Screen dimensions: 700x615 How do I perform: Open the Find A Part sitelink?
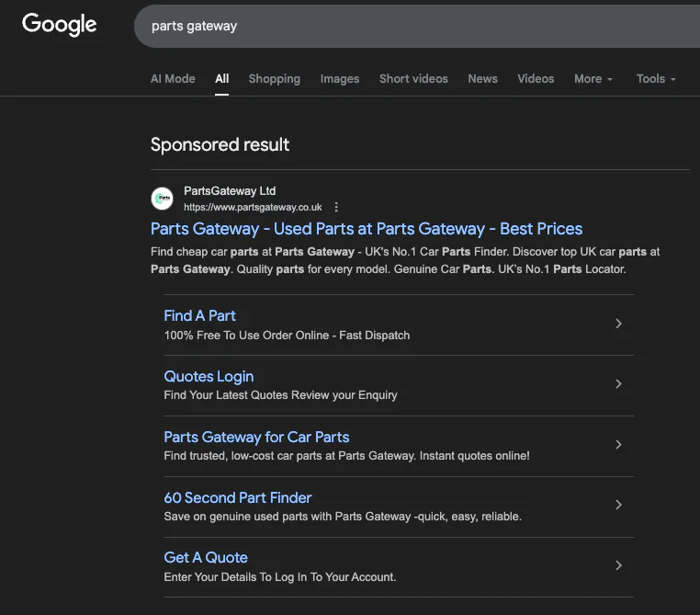point(199,315)
